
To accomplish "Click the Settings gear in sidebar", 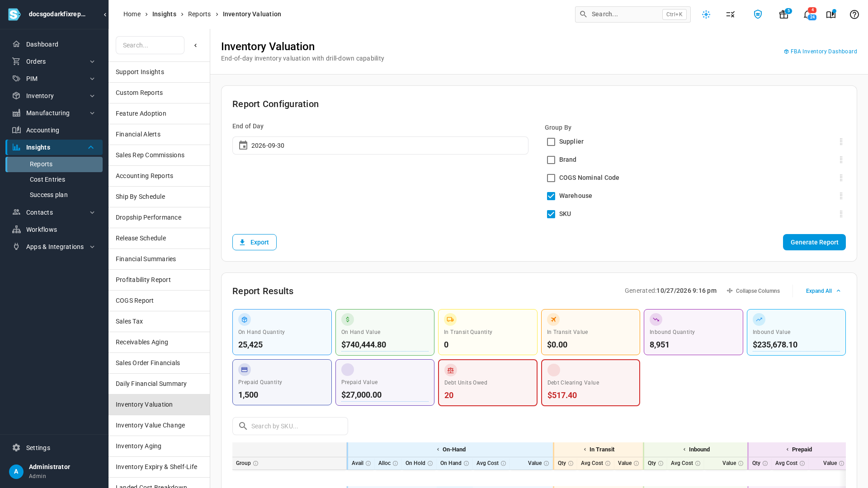I will click(x=16, y=448).
